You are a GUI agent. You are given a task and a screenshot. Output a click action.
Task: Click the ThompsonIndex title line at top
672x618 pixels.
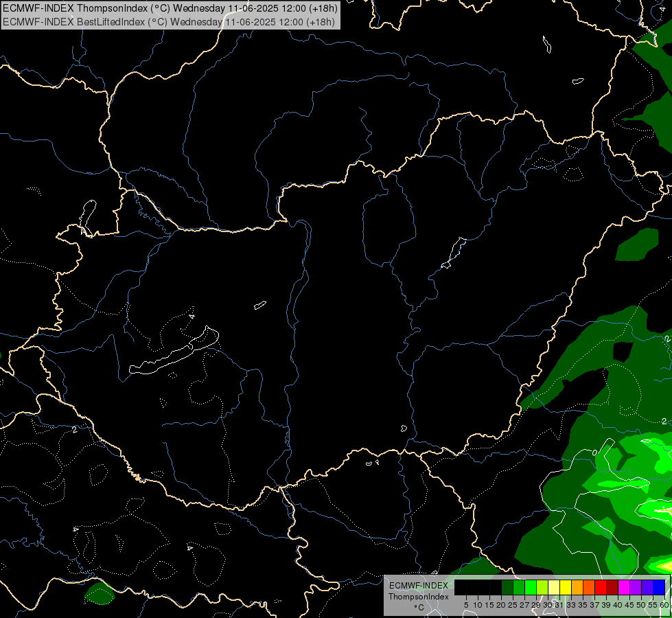[x=170, y=8]
